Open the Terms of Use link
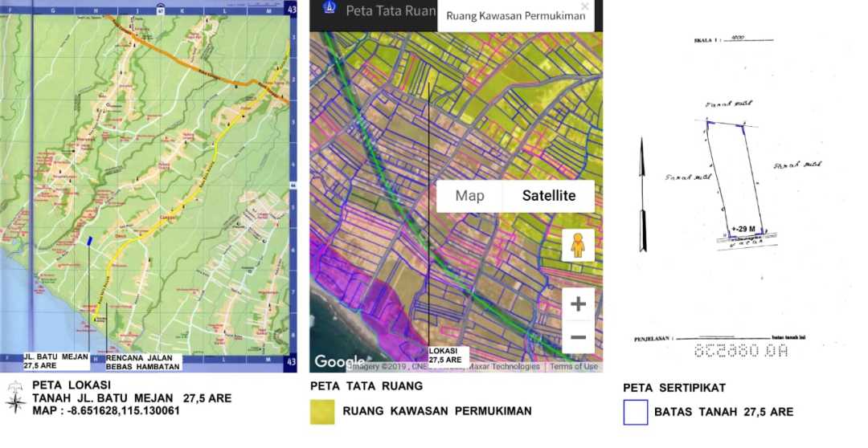Image resolution: width=868 pixels, height=448 pixels. coord(574,366)
